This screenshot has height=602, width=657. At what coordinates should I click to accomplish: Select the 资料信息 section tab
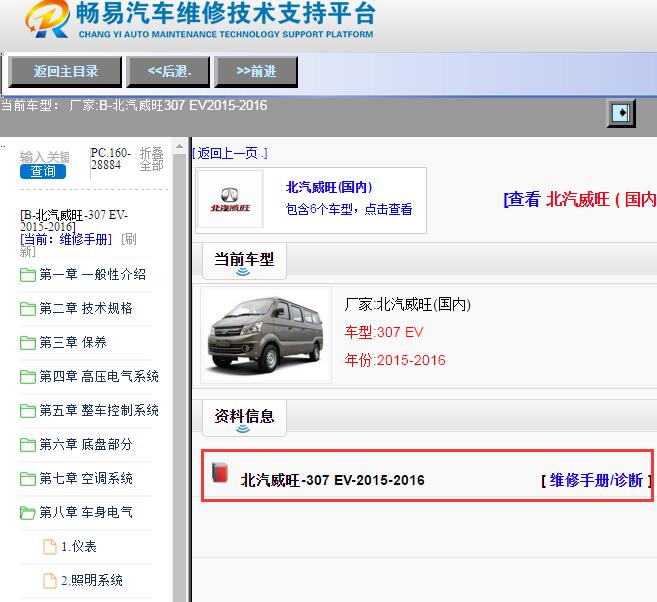(244, 418)
